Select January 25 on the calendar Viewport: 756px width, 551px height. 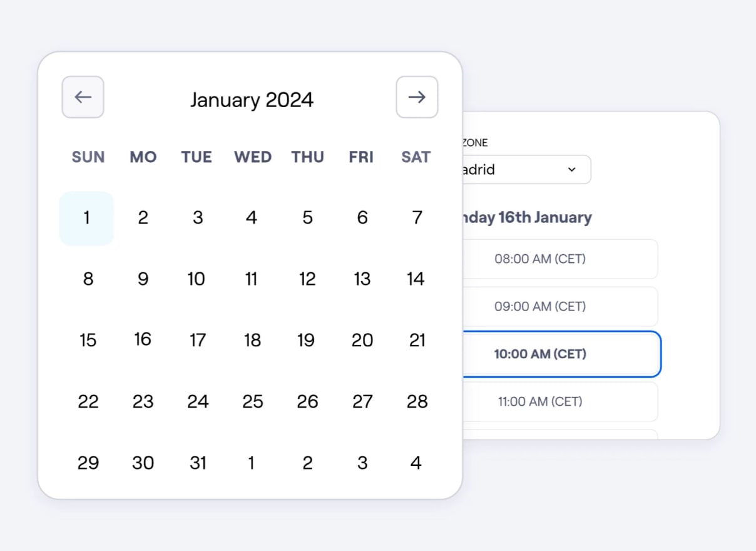tap(252, 401)
